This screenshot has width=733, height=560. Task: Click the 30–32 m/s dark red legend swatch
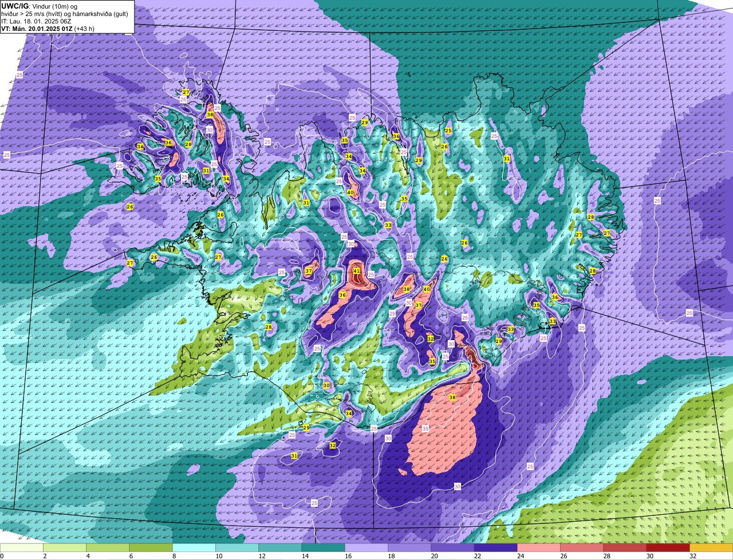click(668, 548)
